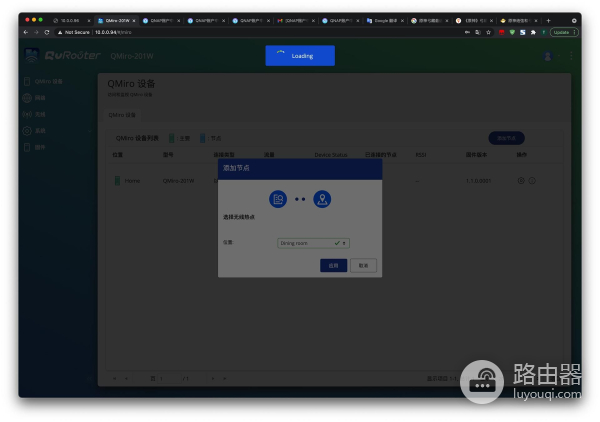Screen dimensions: 600x422
Task: Open a new browser tab
Action: [548, 21]
